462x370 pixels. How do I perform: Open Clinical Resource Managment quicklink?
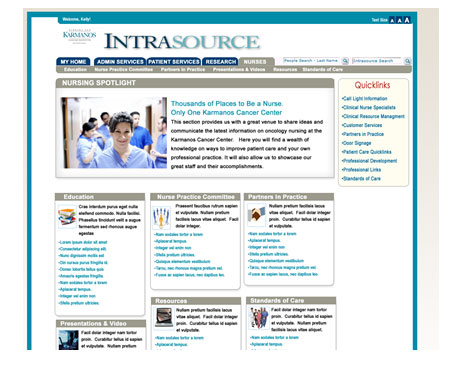pyautogui.click(x=373, y=116)
